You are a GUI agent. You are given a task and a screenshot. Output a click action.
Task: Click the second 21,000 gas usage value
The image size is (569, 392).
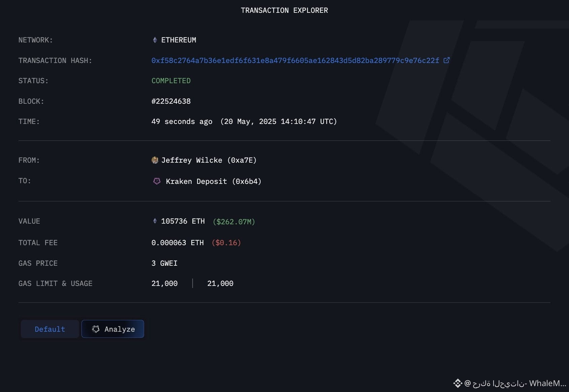click(221, 284)
